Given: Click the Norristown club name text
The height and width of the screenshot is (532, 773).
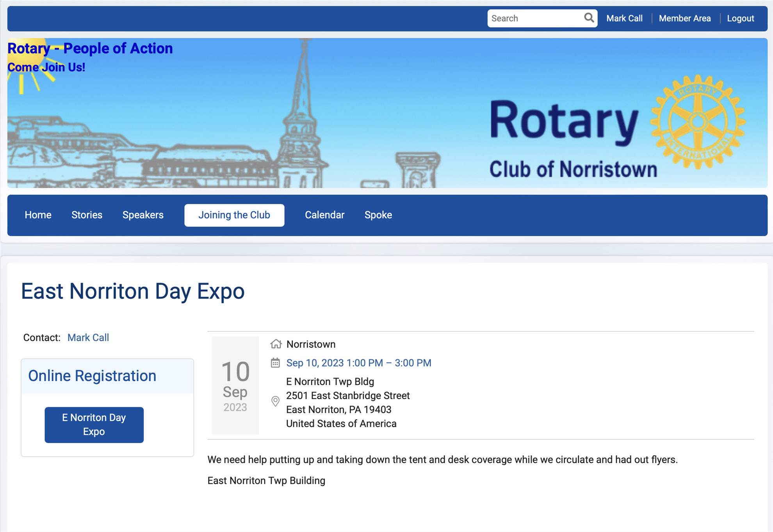Looking at the screenshot, I should tap(311, 344).
